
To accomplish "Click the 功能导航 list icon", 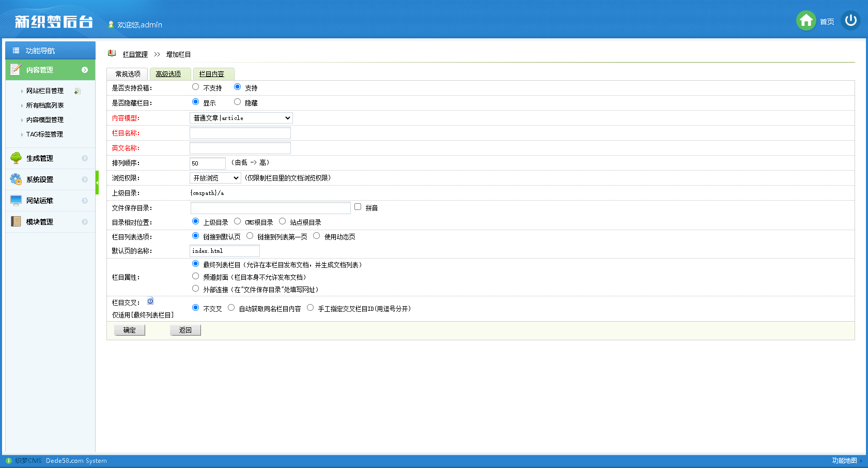I will click(16, 51).
